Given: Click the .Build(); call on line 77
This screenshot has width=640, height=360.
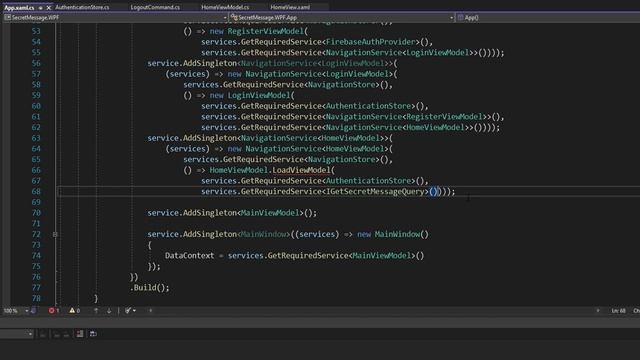Looking at the screenshot, I should pyautogui.click(x=149, y=288).
